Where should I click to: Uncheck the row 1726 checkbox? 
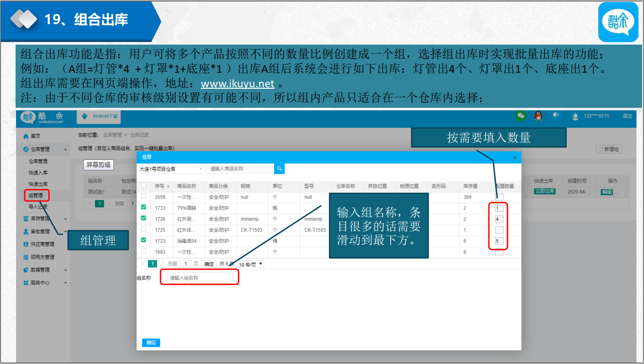[x=144, y=219]
